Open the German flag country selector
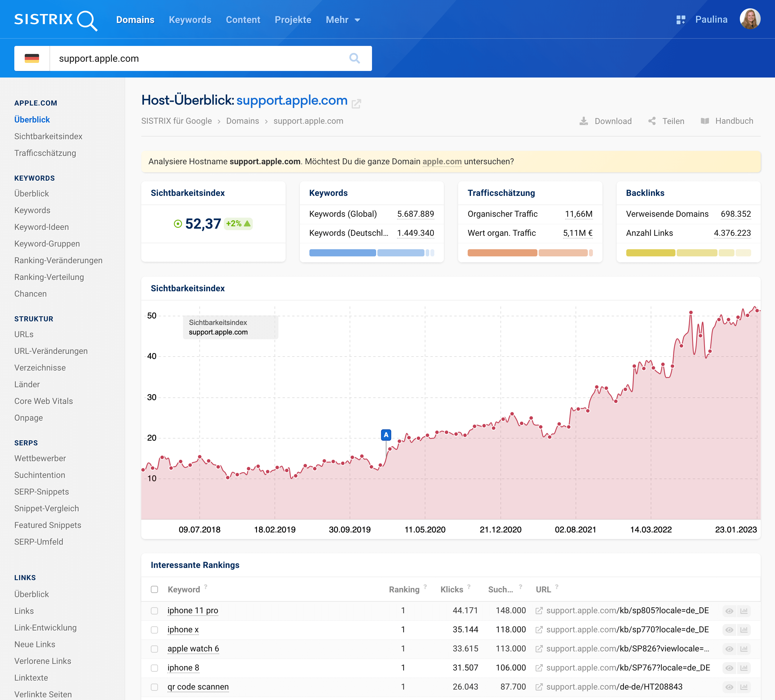This screenshot has height=700, width=775. [32, 58]
